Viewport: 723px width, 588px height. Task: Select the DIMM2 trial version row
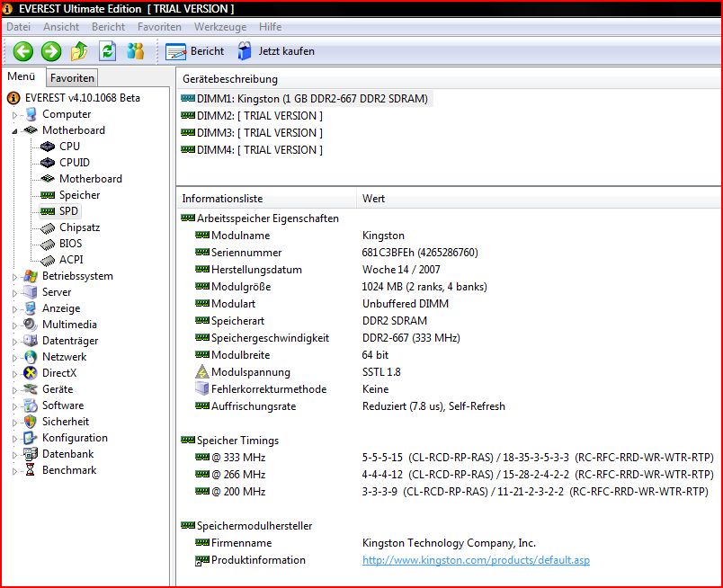pos(252,116)
